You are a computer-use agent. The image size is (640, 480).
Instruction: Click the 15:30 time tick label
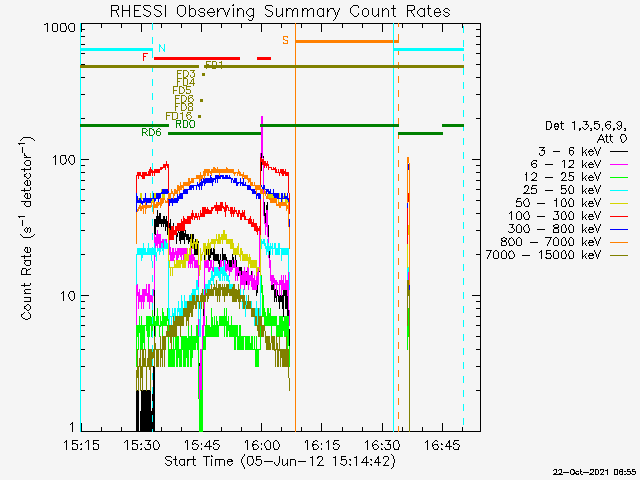point(141,445)
